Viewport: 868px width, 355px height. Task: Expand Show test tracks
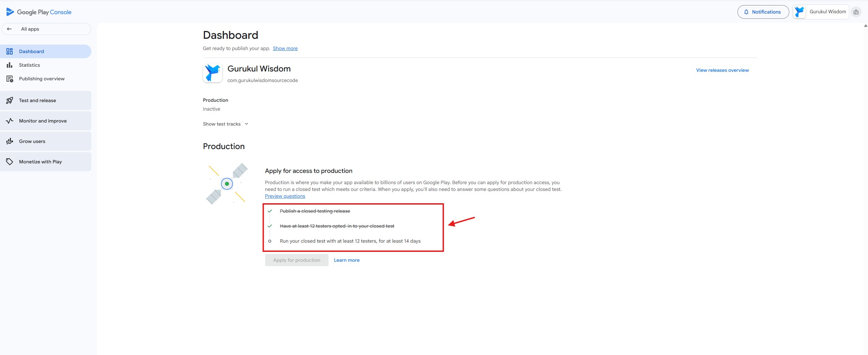(x=225, y=124)
